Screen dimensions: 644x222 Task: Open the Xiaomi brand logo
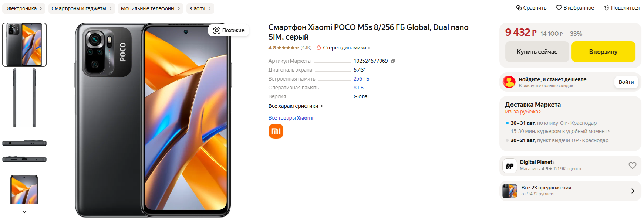[276, 131]
